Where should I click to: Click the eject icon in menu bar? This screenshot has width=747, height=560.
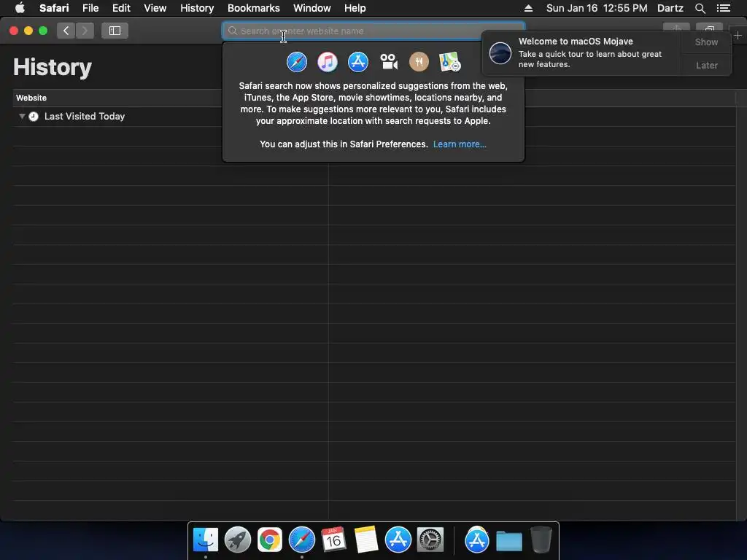pos(528,8)
